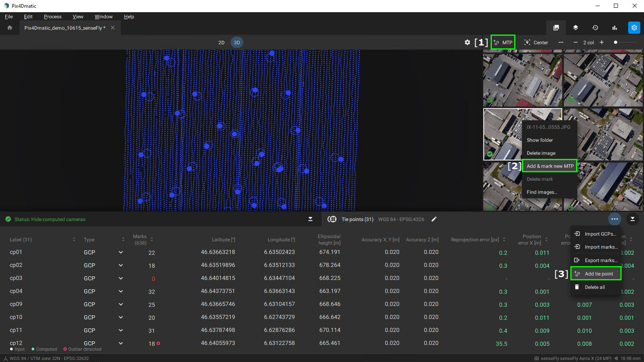This screenshot has height=362, width=644.
Task: Switch viewer to 2D mode
Action: tap(221, 43)
